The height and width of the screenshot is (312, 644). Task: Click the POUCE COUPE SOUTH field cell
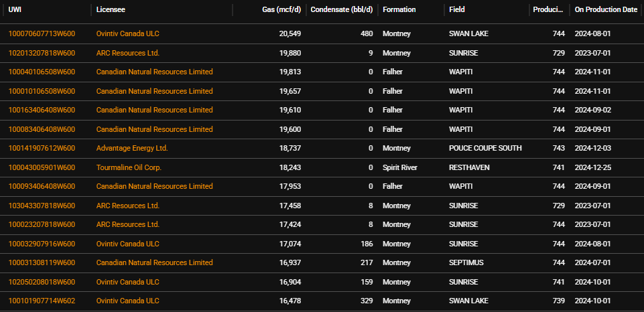tap(485, 148)
